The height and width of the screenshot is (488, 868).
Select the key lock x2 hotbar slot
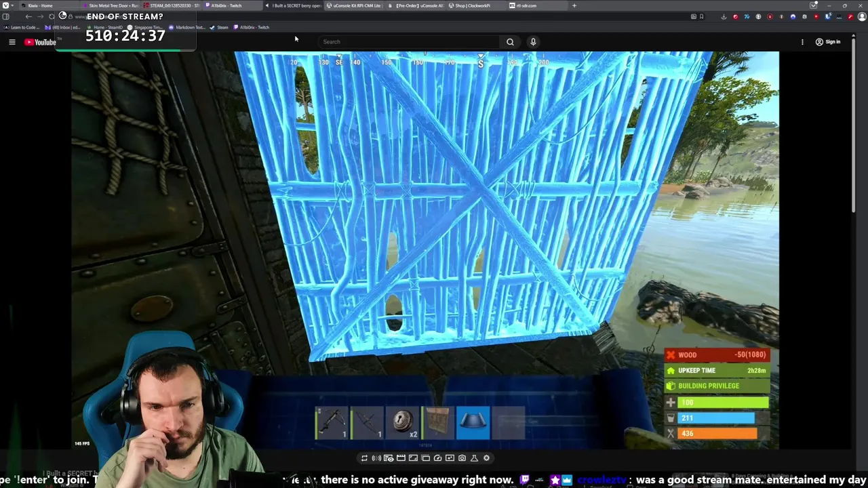[x=402, y=422]
